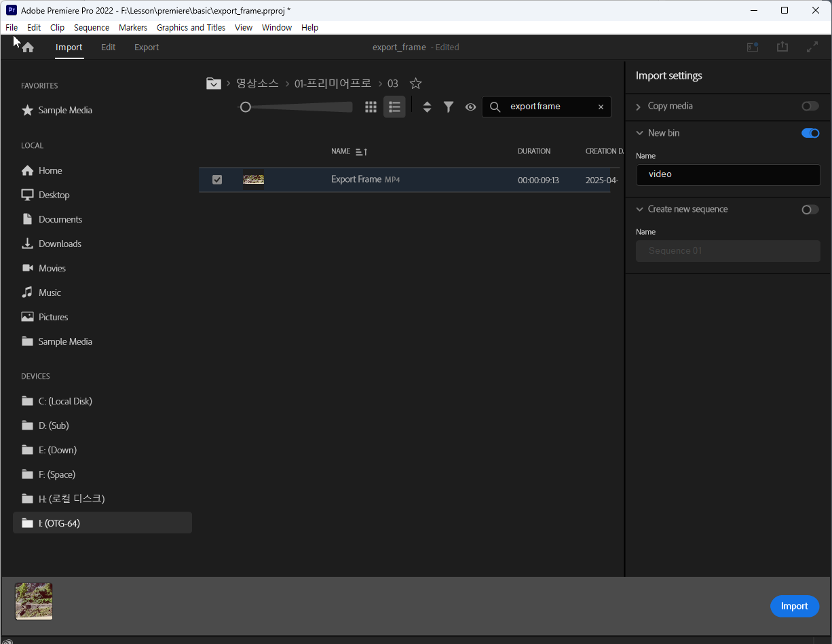The image size is (832, 644).
Task: Enable Create new sequence toggle
Action: tap(810, 209)
